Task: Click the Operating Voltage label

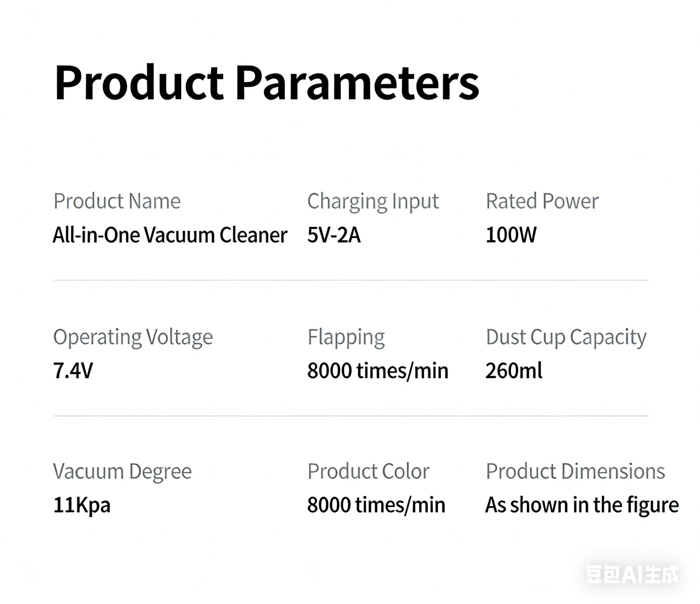Action: coord(133,337)
